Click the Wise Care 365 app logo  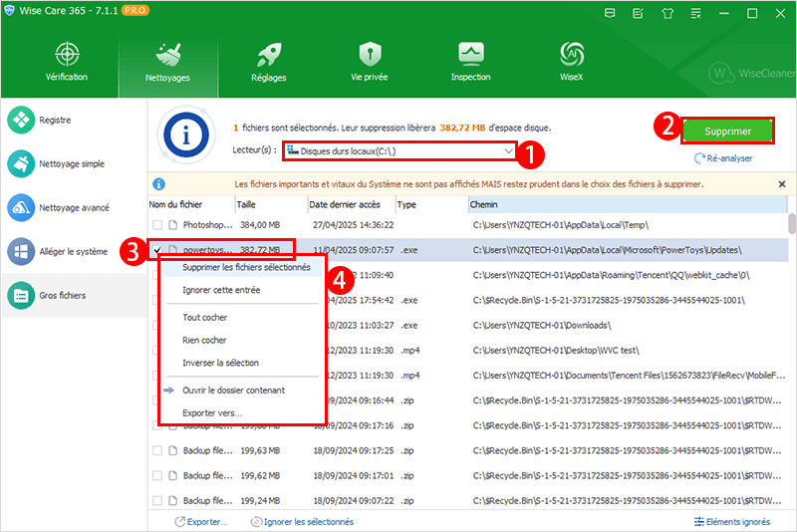10,11
